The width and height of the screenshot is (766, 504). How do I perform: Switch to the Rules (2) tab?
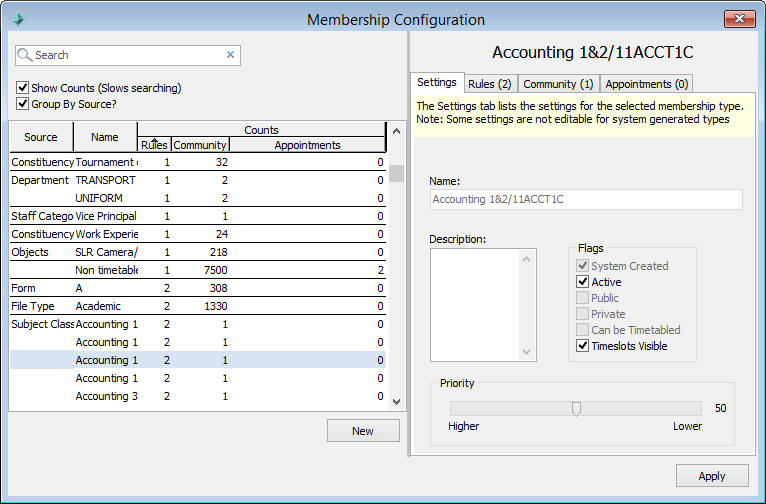tap(489, 84)
